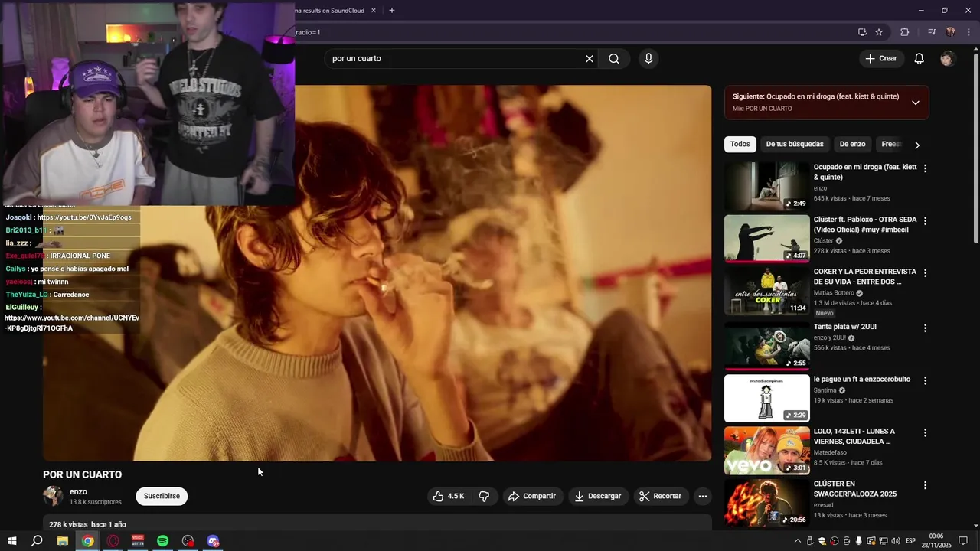
Task: Click the magnifier search button
Action: (614, 59)
